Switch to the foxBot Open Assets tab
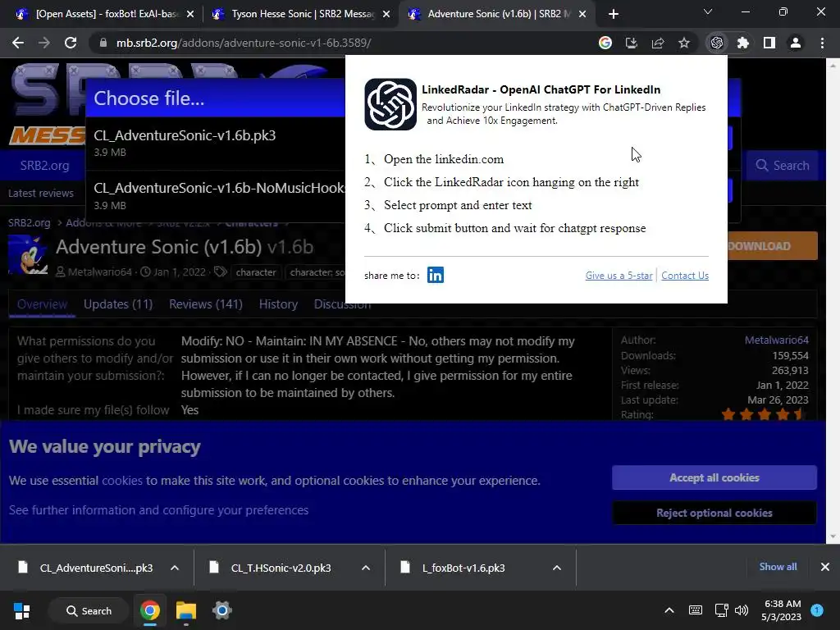 coord(106,14)
